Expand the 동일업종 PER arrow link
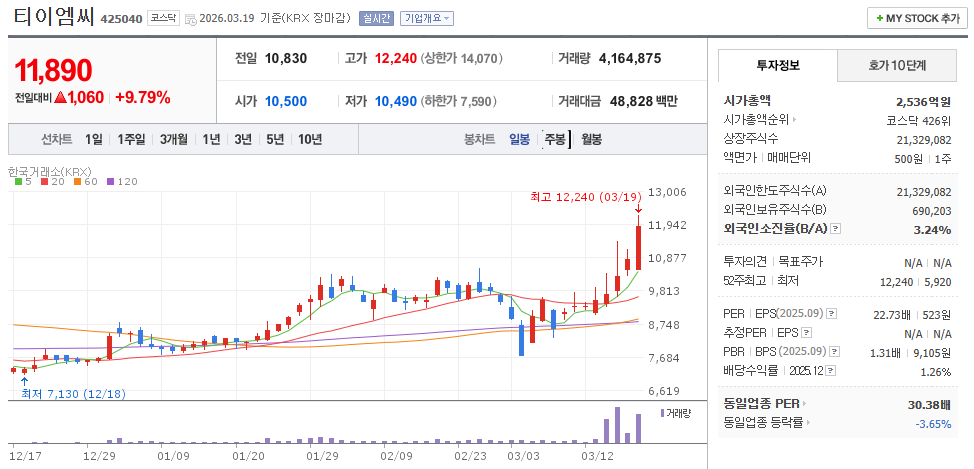The width and height of the screenshot is (974, 469). pyautogui.click(x=804, y=404)
